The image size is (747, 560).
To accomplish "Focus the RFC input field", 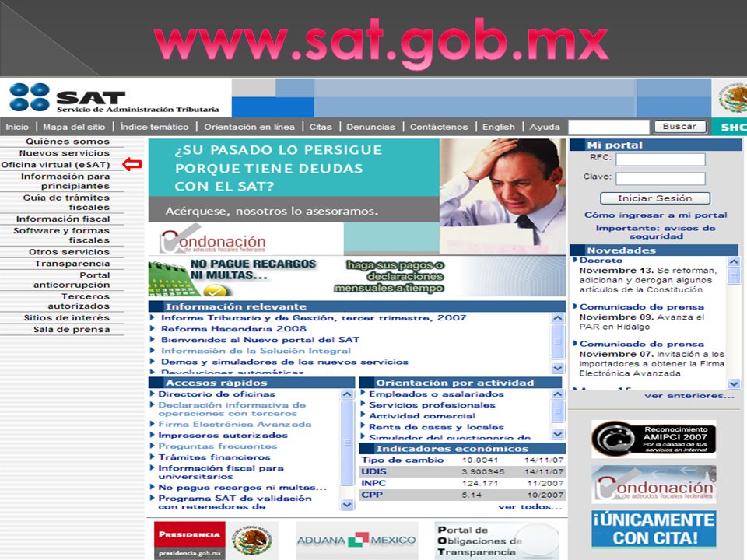I will click(x=661, y=159).
